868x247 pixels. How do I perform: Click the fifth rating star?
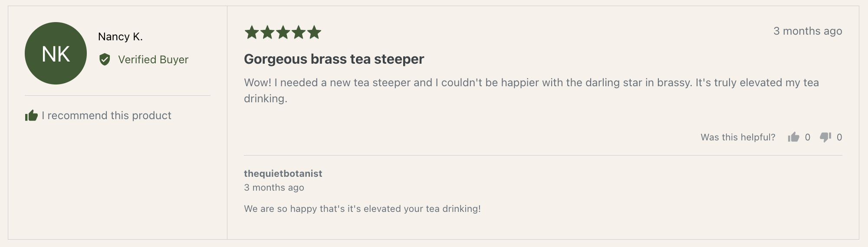point(314,32)
